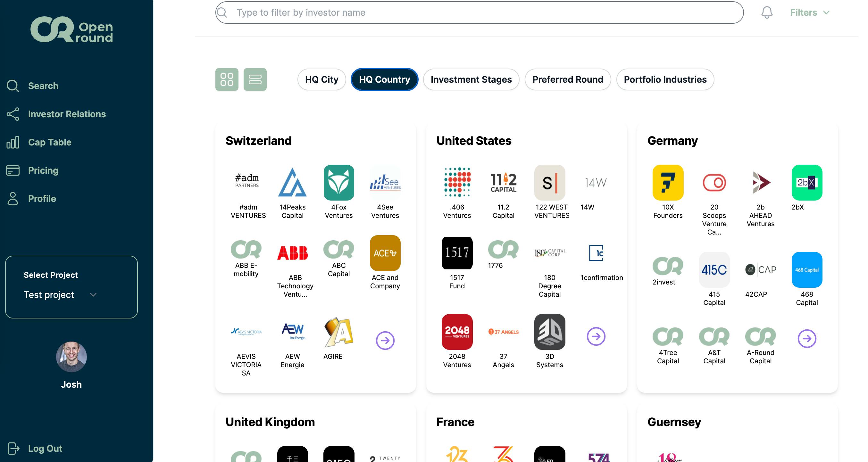This screenshot has height=462, width=868.
Task: Click the Log Out button
Action: click(x=35, y=449)
